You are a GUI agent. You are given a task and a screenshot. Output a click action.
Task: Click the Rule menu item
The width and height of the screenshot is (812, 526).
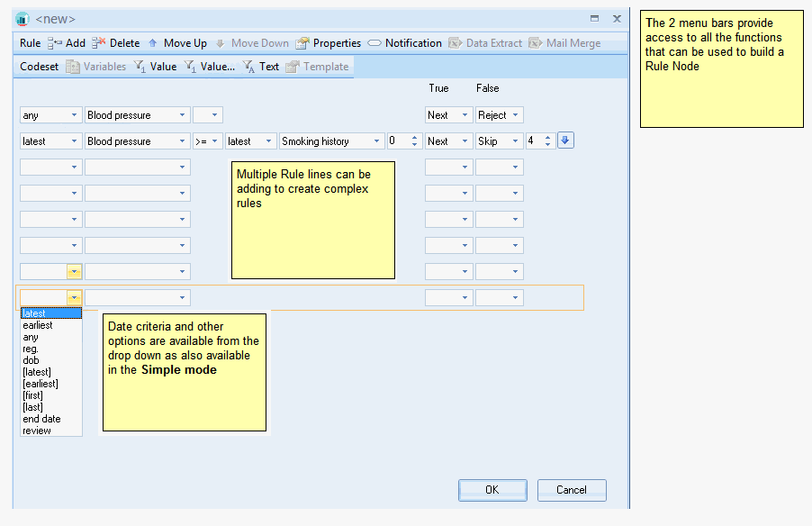30,43
